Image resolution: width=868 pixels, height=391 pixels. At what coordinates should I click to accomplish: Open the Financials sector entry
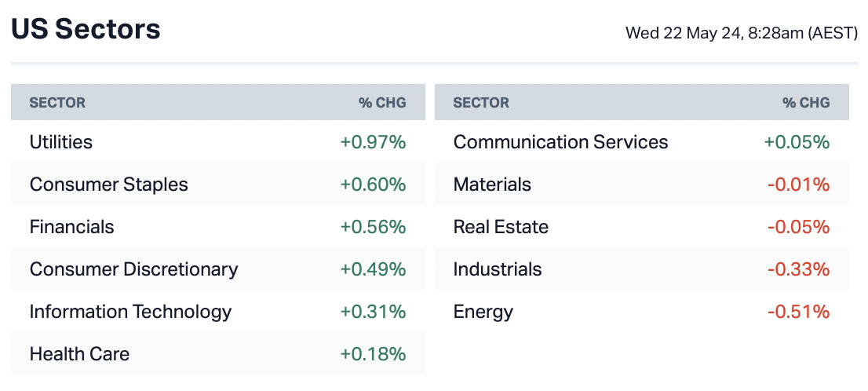[71, 227]
